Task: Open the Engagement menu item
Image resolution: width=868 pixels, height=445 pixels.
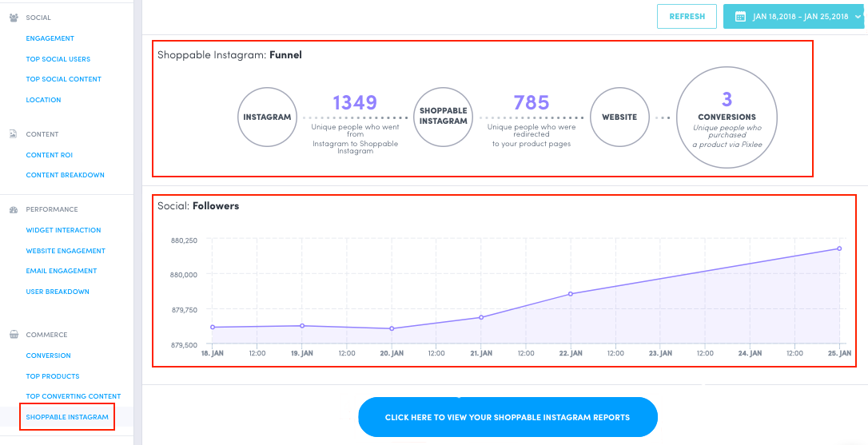Action: pyautogui.click(x=50, y=38)
